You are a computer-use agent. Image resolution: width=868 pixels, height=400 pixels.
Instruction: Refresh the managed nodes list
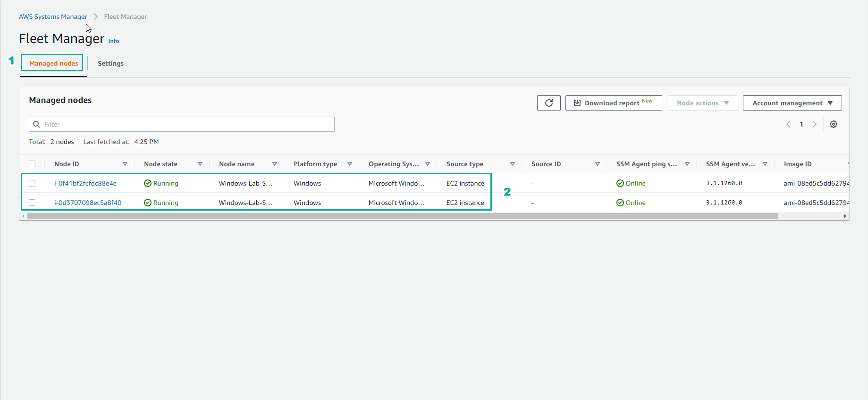tap(548, 103)
